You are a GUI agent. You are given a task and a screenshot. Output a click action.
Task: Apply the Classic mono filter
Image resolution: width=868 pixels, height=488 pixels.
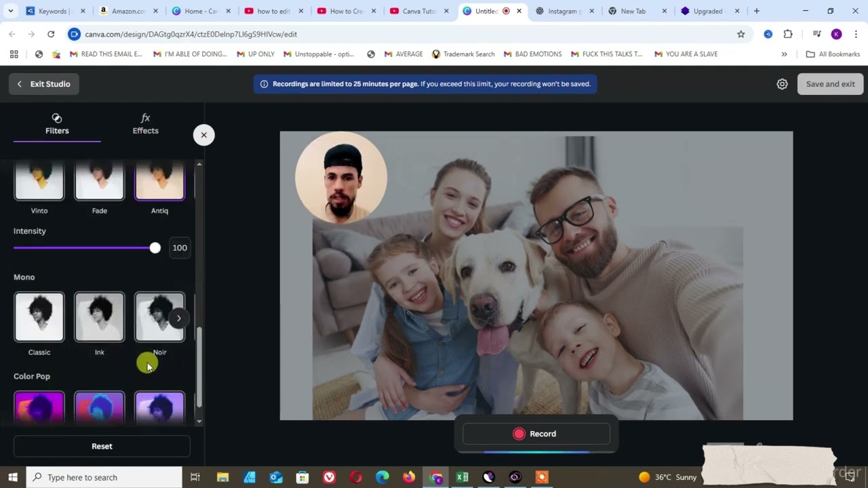39,317
